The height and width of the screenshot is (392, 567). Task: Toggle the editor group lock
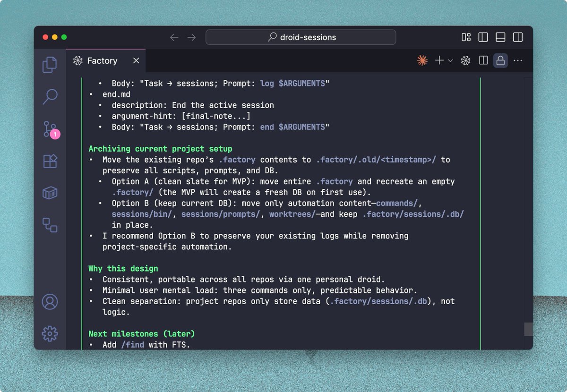(500, 60)
